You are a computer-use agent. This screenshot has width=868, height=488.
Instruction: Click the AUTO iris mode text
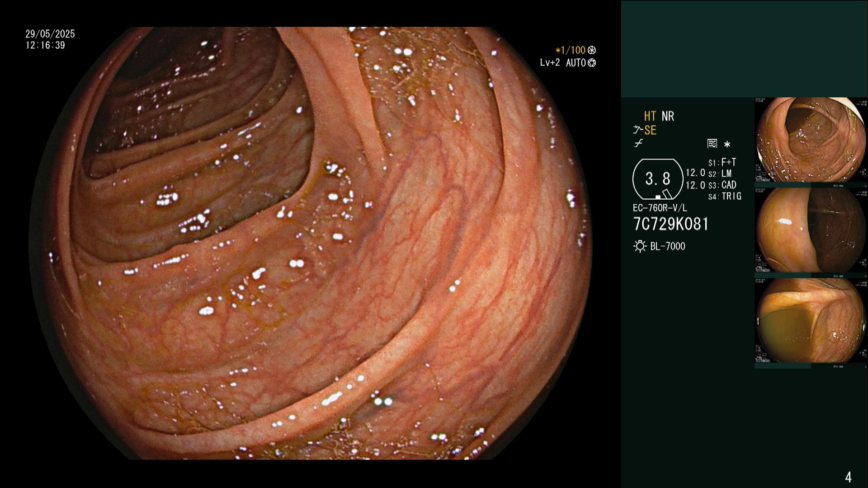click(576, 63)
